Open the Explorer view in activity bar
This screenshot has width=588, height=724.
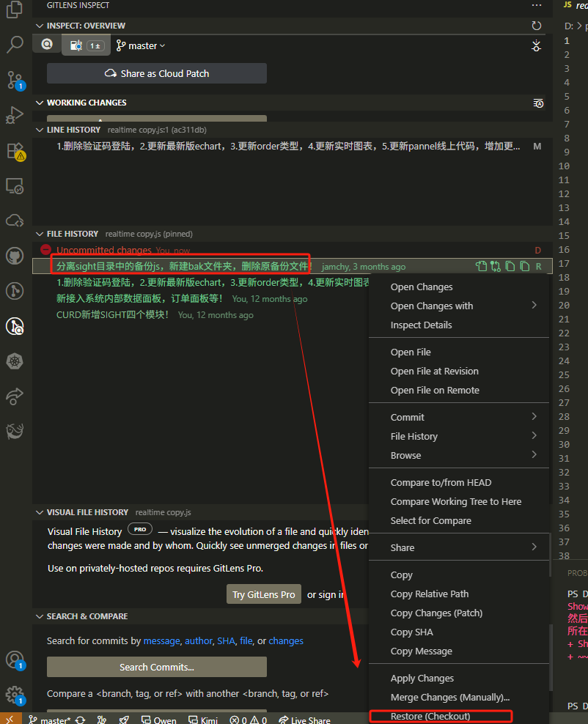point(15,10)
